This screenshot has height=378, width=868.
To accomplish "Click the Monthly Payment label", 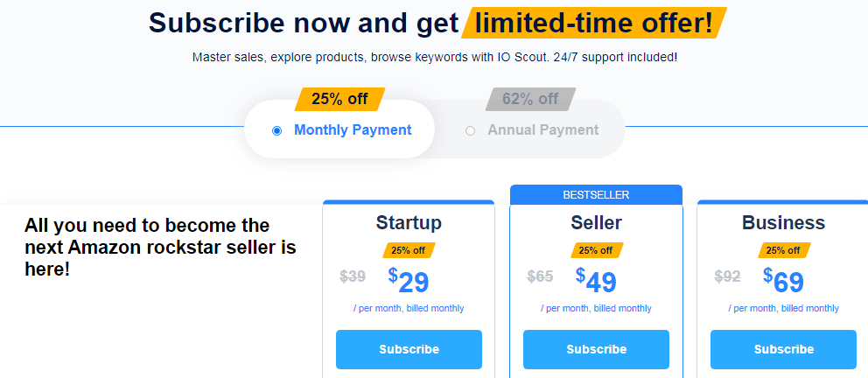I will 353,130.
